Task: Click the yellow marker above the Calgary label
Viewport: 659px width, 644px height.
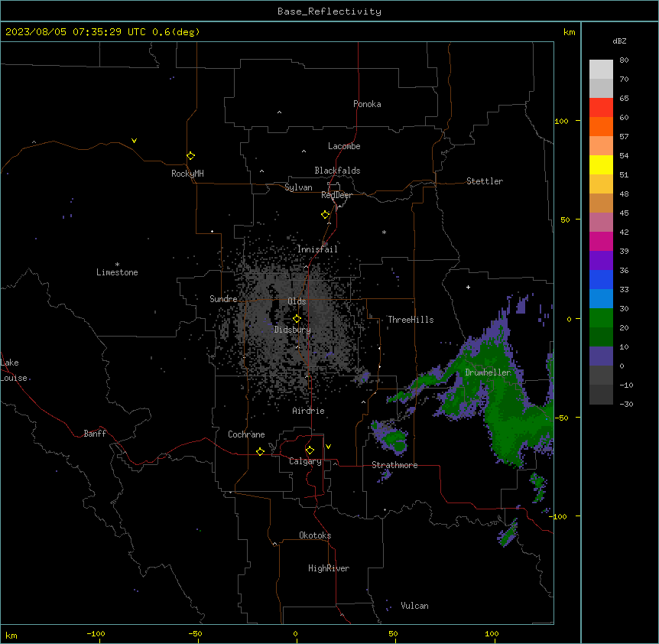Action: (x=310, y=450)
